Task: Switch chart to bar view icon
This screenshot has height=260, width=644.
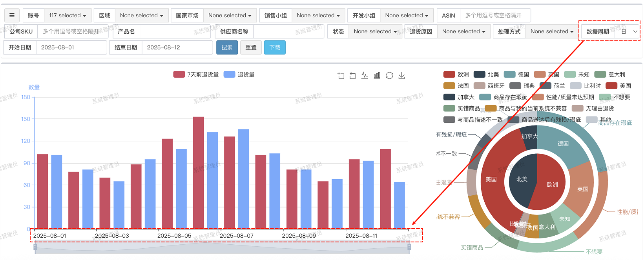Action: click(377, 76)
